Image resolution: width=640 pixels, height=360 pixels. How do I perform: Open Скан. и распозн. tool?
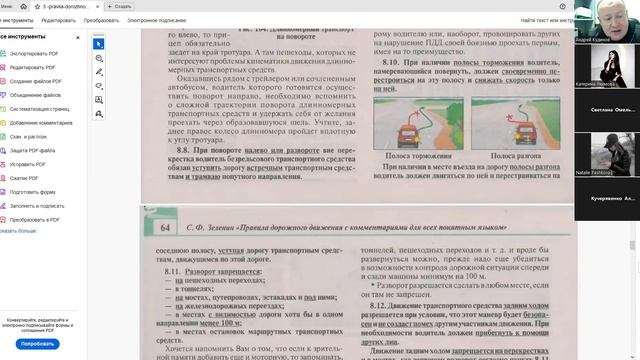[28, 137]
